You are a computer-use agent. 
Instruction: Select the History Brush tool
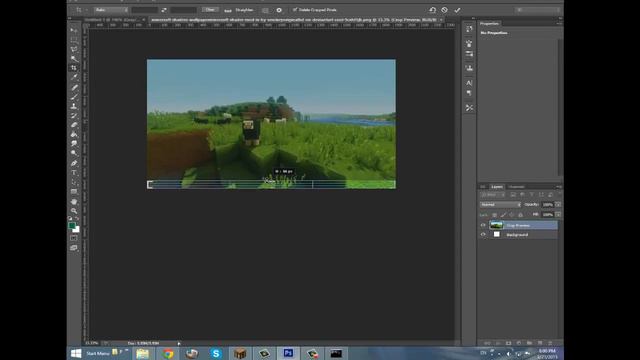(74, 116)
